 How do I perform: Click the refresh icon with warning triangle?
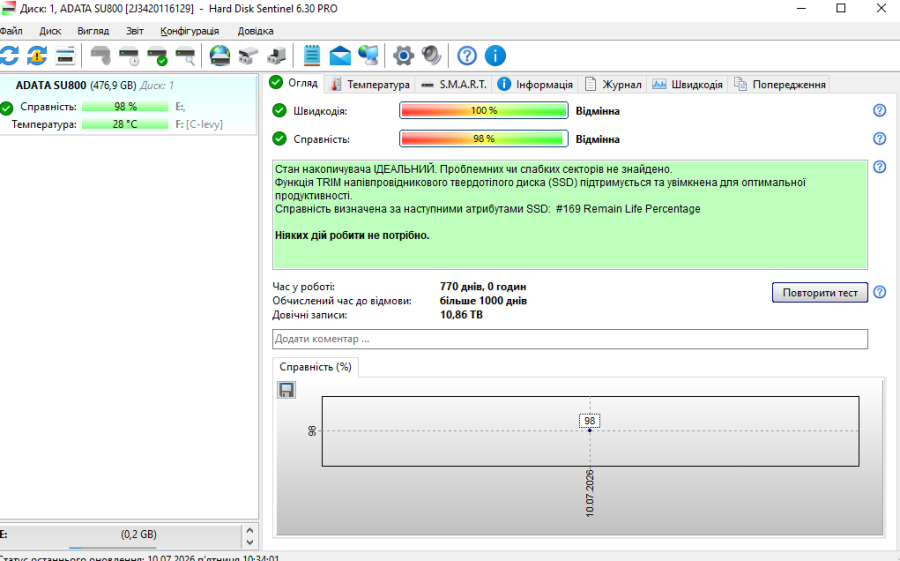(x=37, y=56)
